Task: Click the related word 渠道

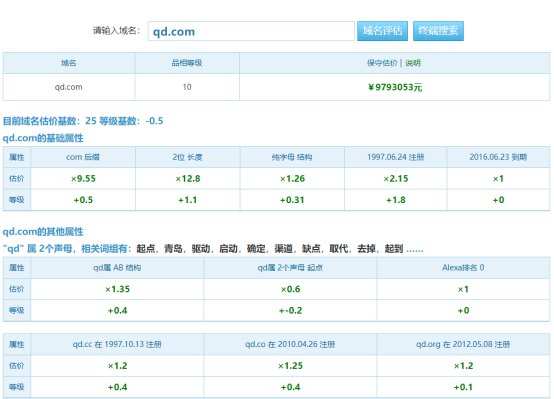Action: 283,249
